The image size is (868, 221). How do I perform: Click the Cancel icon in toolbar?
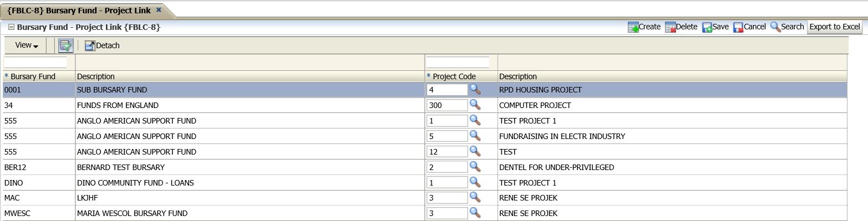[x=738, y=27]
